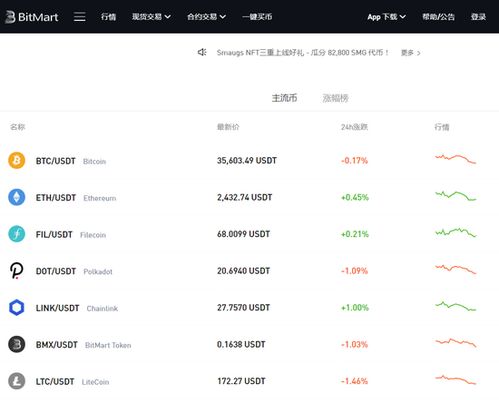The width and height of the screenshot is (499, 403).
Task: Click the Bitcoin name label
Action: [94, 162]
